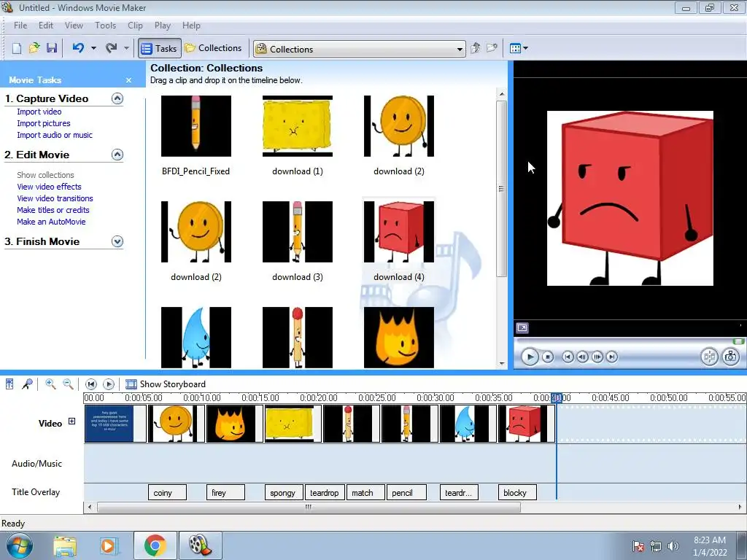Step to the previous frame
This screenshot has width=747, height=560.
pos(582,357)
